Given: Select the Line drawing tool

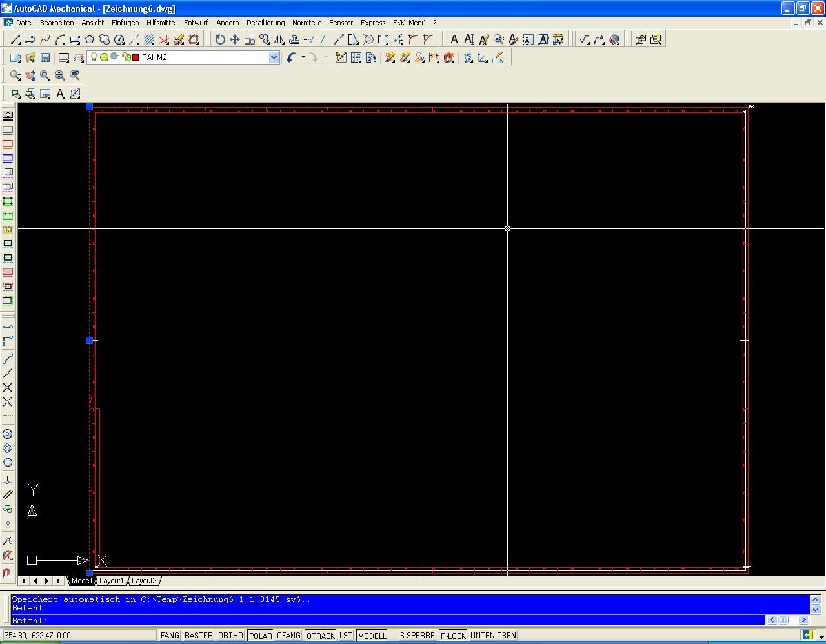Looking at the screenshot, I should click(x=15, y=39).
